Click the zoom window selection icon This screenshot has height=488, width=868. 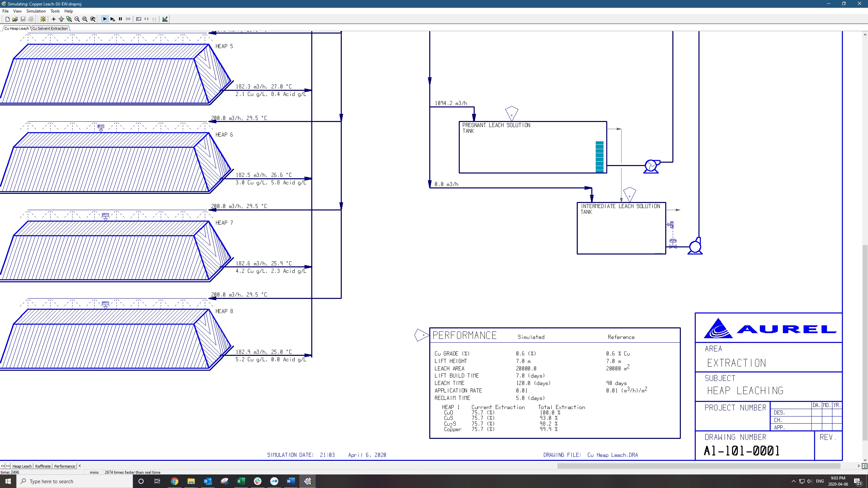(x=69, y=19)
